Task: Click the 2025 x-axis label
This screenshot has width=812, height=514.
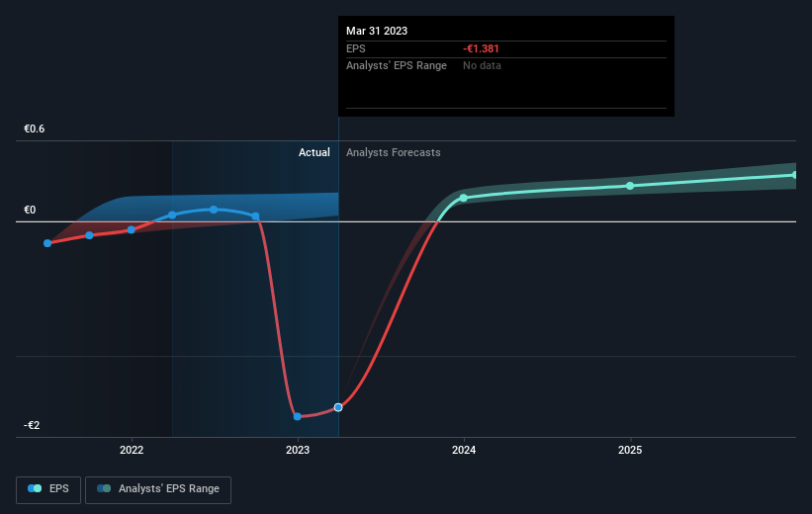Action: pos(630,450)
